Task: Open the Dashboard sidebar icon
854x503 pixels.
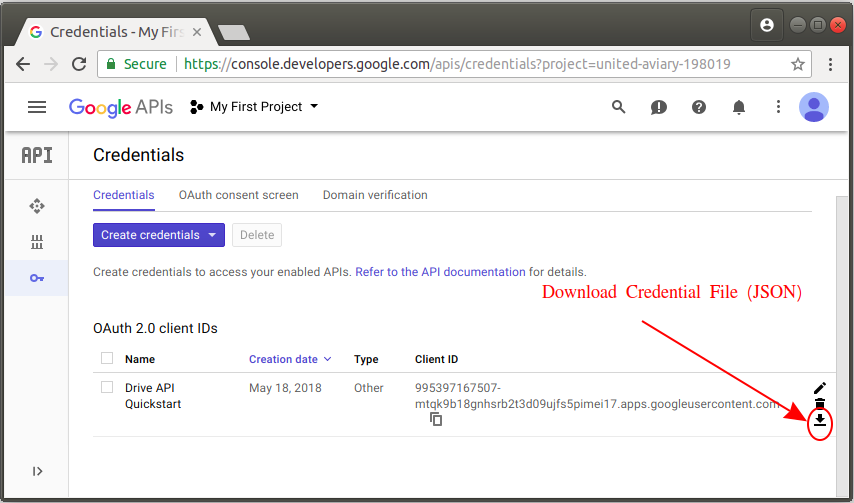Action: click(x=36, y=206)
